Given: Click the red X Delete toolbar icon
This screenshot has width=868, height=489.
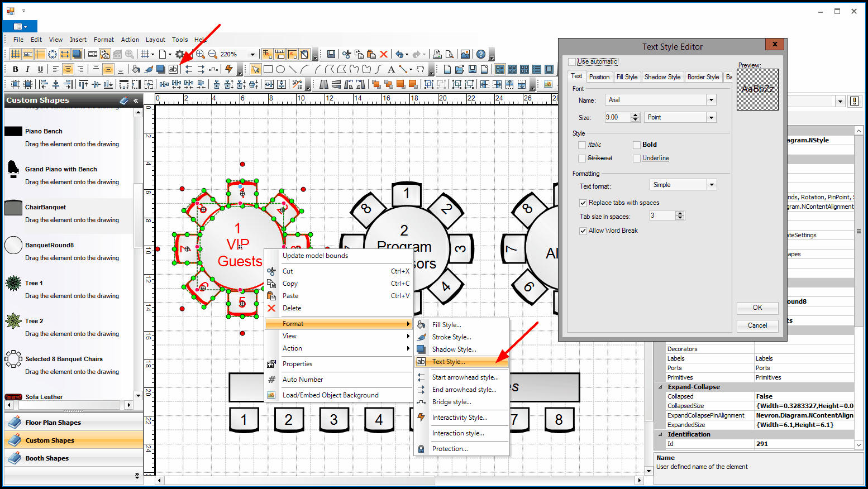Looking at the screenshot, I should [384, 54].
